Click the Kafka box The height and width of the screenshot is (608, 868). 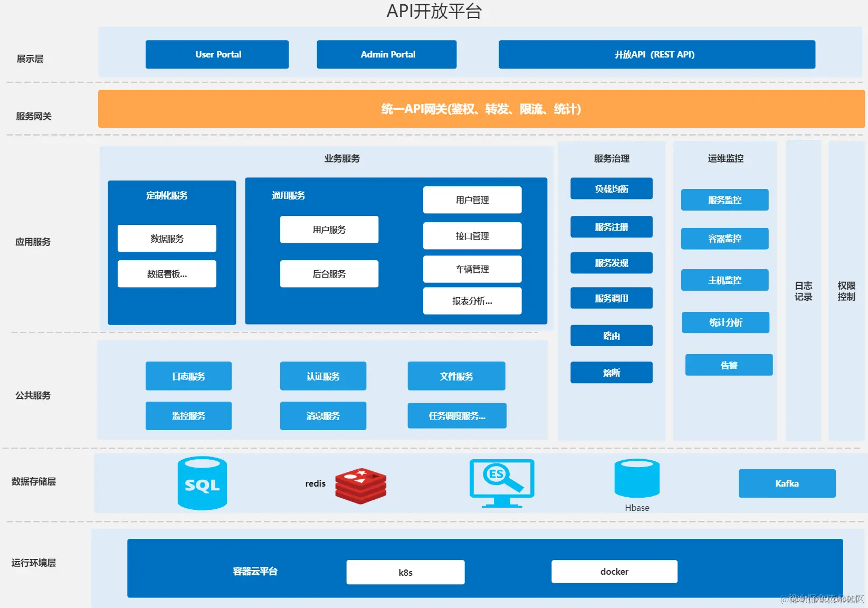point(787,483)
